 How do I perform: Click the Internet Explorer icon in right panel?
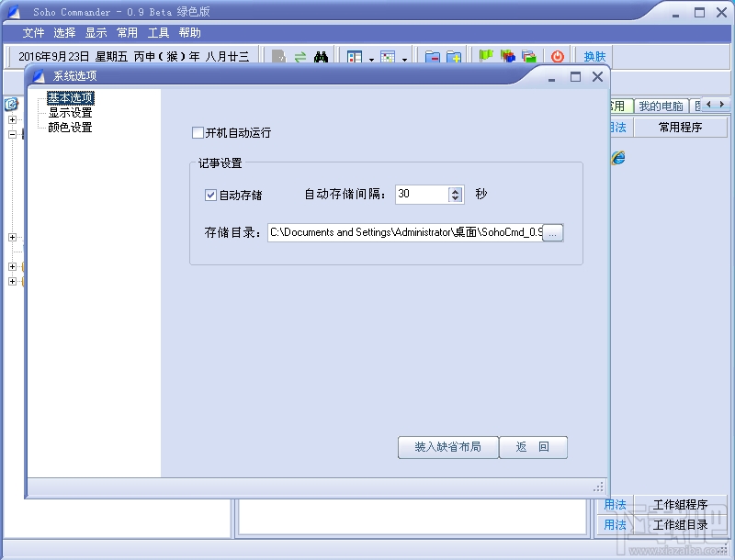point(617,158)
